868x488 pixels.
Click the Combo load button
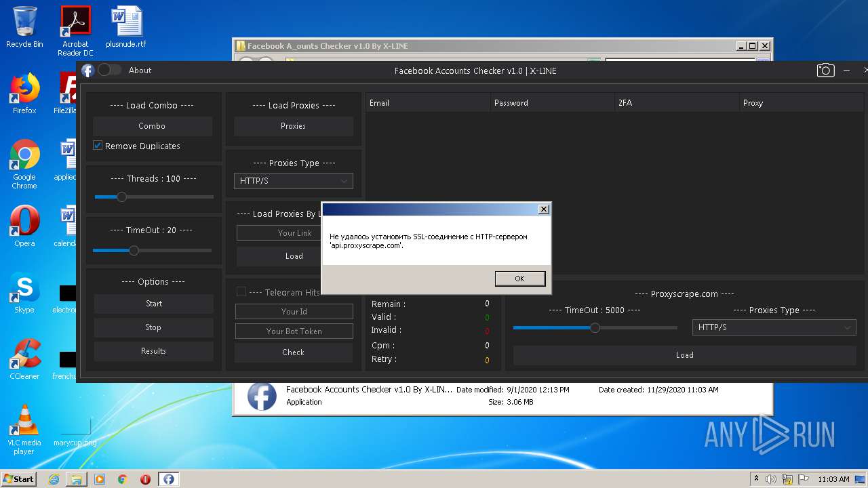pos(153,126)
